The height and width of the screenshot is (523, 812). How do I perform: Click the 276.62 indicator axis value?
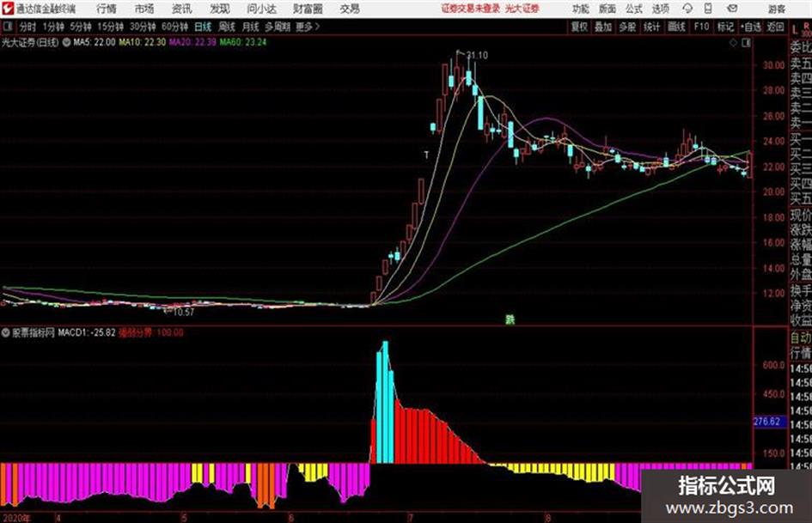click(767, 422)
